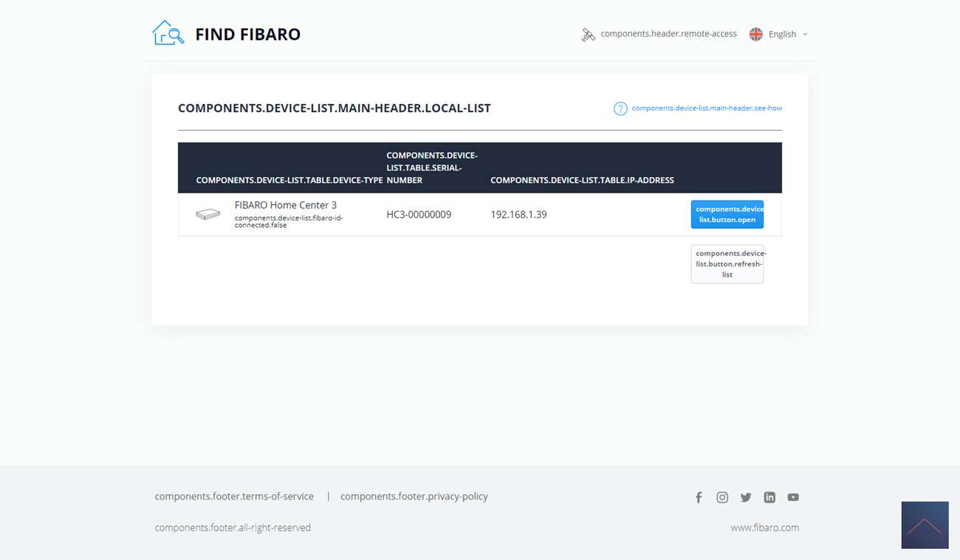Open the terms-of-service footer link

click(x=234, y=497)
